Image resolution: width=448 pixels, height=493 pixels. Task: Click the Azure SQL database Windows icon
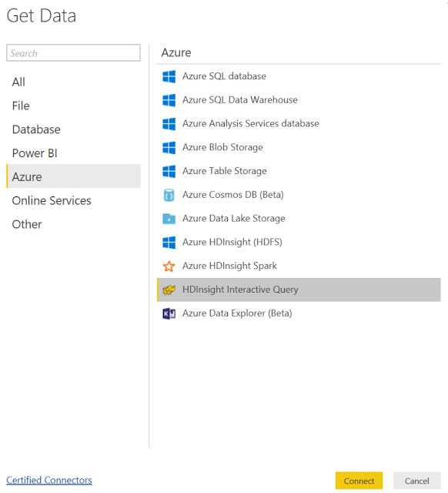pyautogui.click(x=169, y=76)
